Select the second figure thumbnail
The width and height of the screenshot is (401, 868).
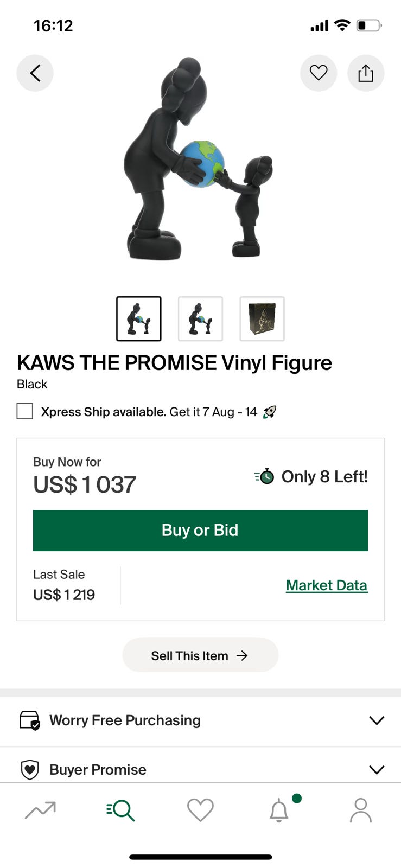[200, 319]
